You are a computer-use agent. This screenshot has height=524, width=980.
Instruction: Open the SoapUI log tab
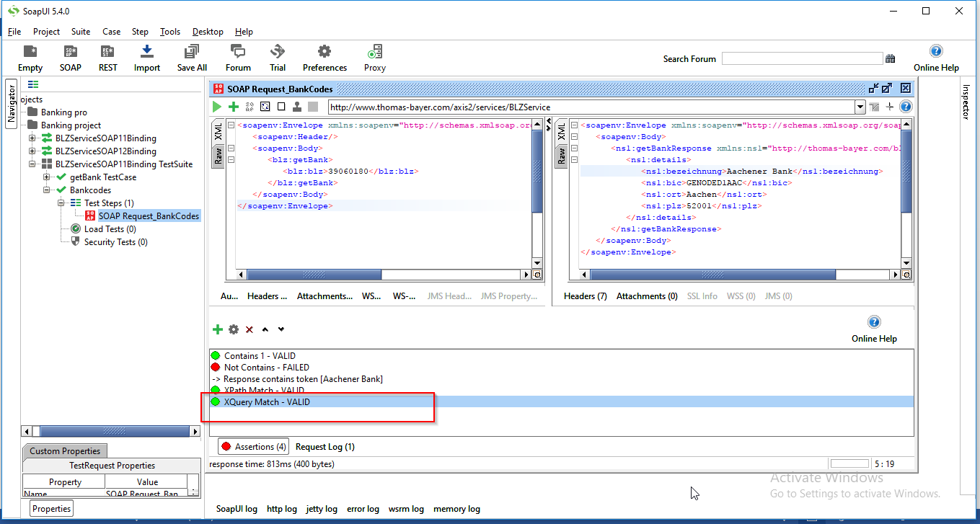click(x=237, y=509)
